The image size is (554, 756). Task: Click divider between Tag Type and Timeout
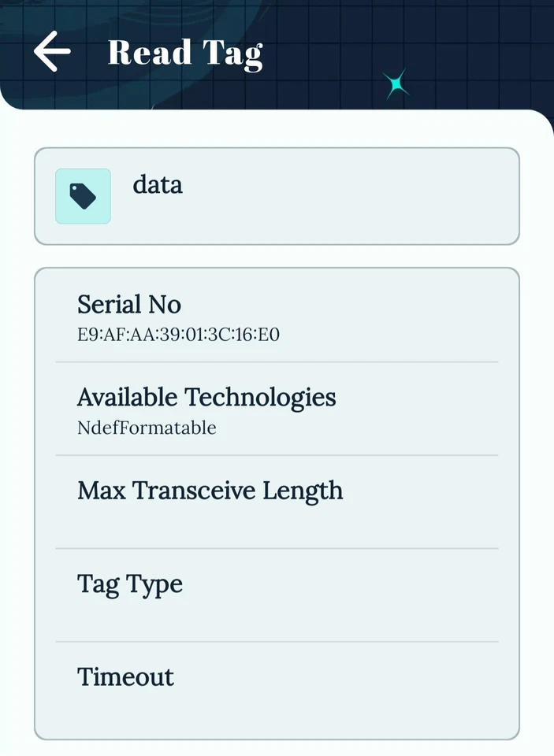pos(277,642)
